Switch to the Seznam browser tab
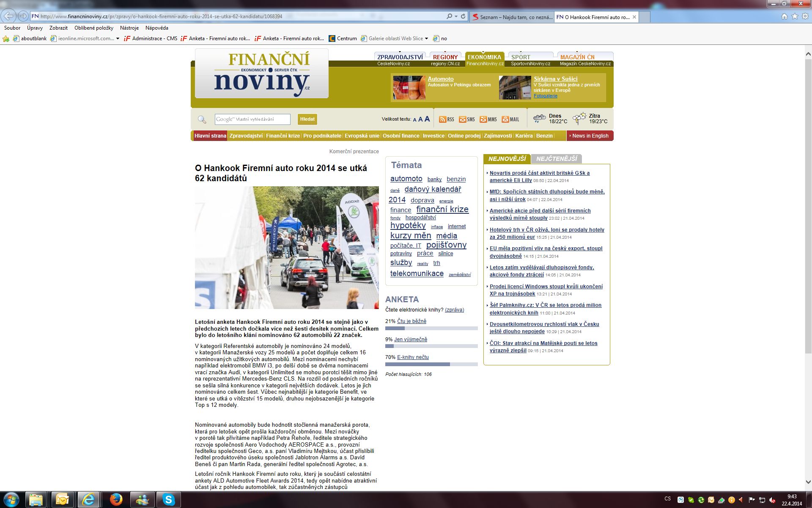 click(x=511, y=17)
